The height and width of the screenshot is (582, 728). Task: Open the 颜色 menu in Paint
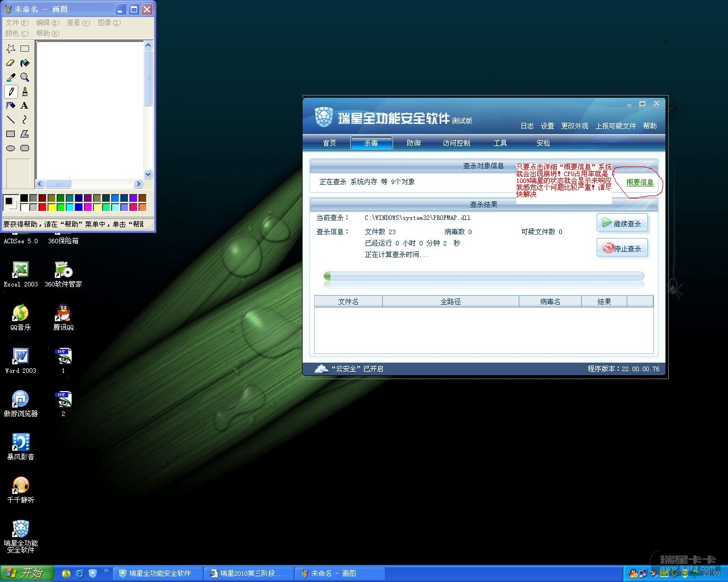tap(16, 34)
